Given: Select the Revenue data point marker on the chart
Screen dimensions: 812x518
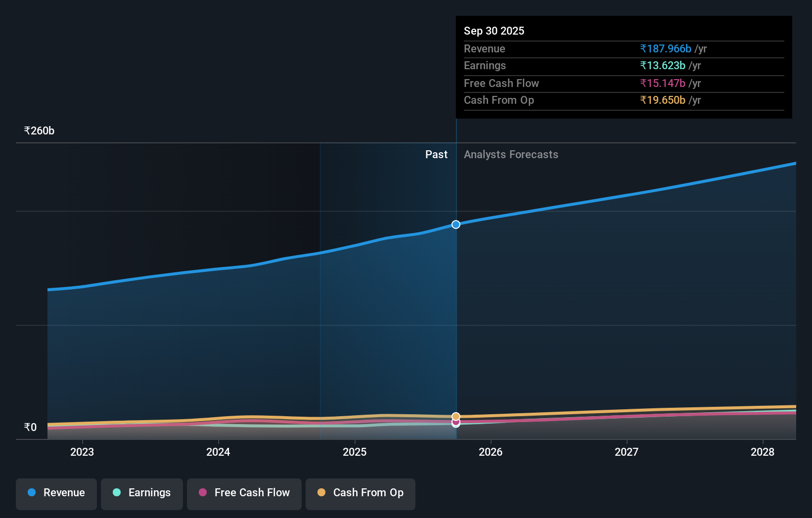Looking at the screenshot, I should click(455, 224).
